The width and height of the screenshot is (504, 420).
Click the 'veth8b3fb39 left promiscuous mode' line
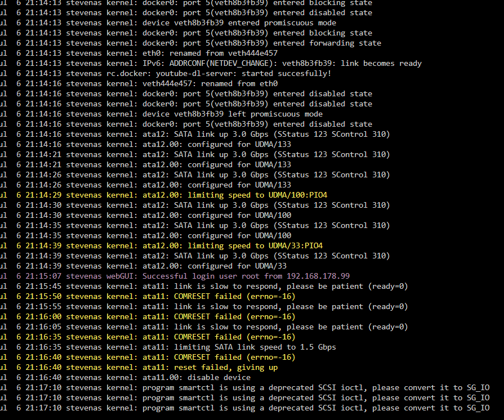point(162,114)
